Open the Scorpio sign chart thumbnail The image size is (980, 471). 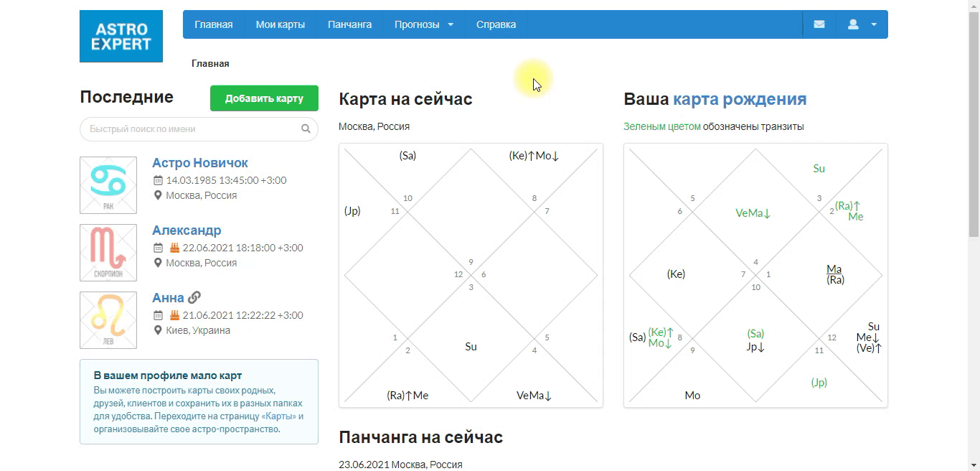108,253
